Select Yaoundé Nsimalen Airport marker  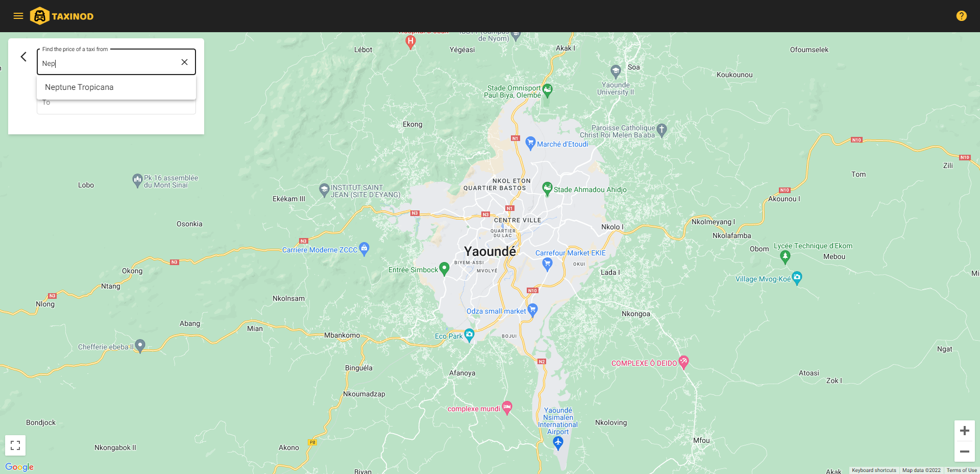pos(558,443)
